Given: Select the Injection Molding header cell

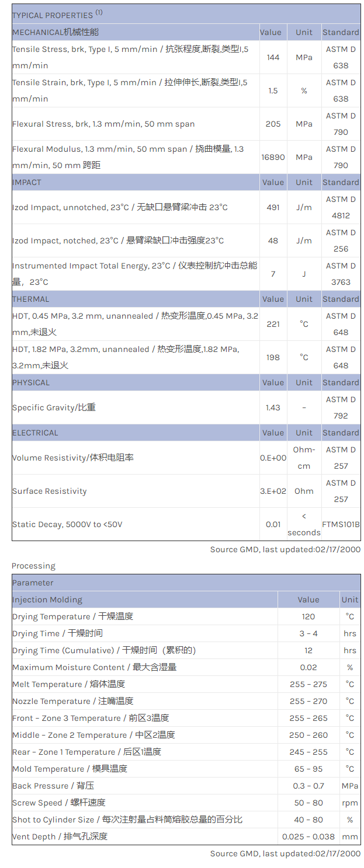Looking at the screenshot, I should pos(47,599).
